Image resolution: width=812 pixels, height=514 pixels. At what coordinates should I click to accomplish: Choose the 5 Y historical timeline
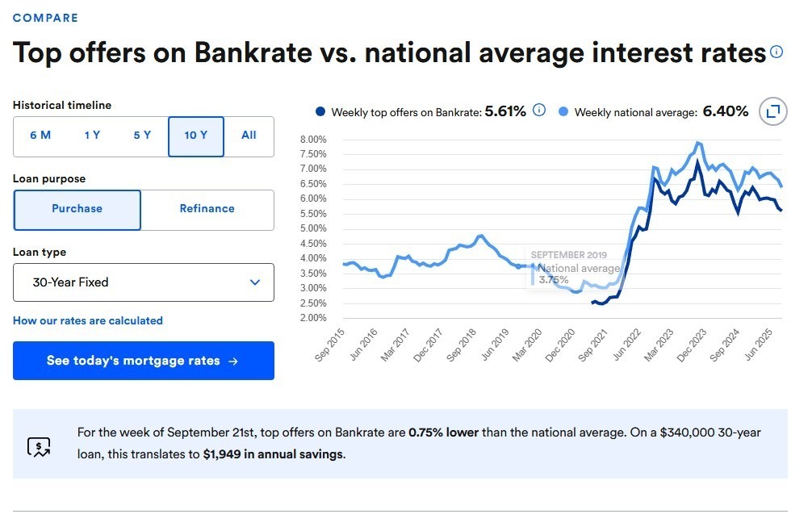point(142,136)
